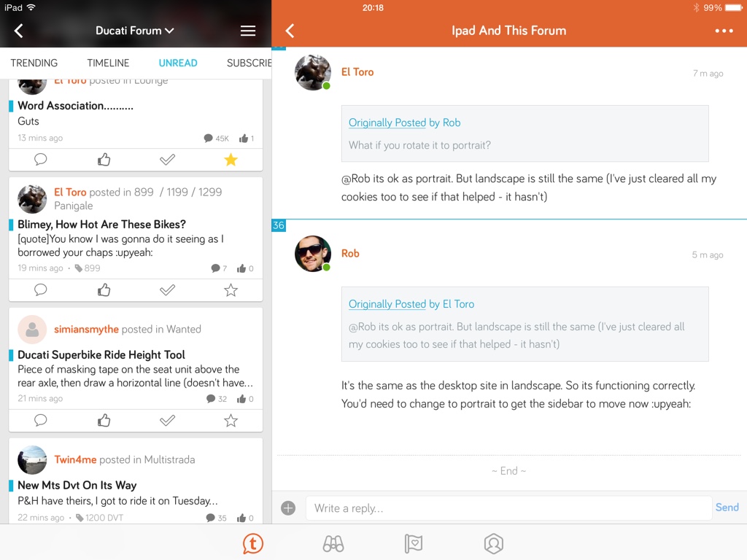The width and height of the screenshot is (747, 560).
Task: Open Twin4me's profile name
Action: coord(75,459)
